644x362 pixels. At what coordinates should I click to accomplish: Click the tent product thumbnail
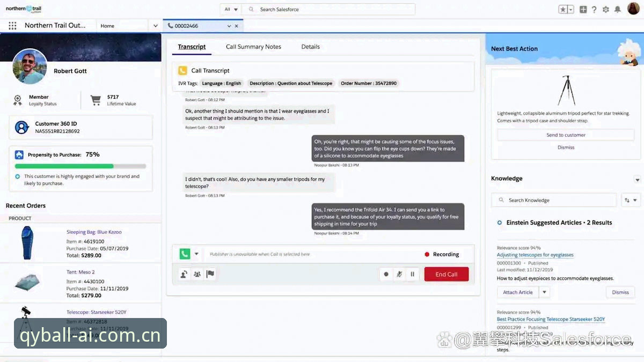pyautogui.click(x=27, y=283)
